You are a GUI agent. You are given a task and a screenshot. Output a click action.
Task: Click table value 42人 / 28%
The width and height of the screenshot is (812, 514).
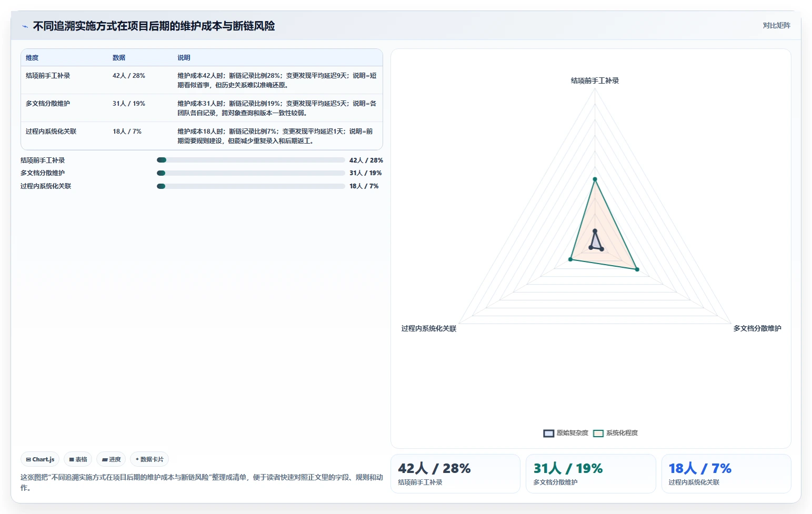point(128,76)
